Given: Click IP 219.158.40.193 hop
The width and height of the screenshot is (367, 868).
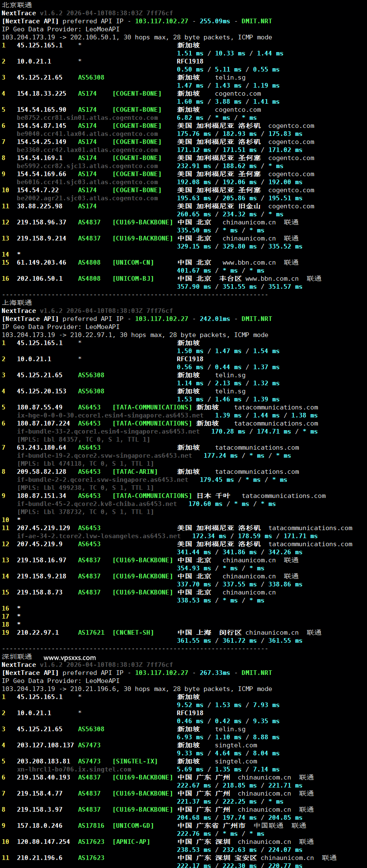Looking at the screenshot, I should (44, 777).
